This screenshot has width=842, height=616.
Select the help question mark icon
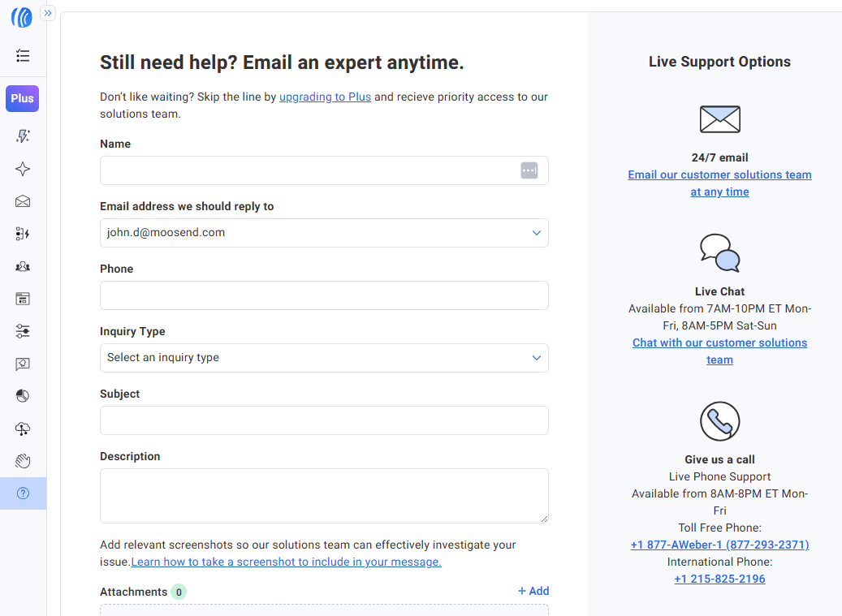click(23, 493)
